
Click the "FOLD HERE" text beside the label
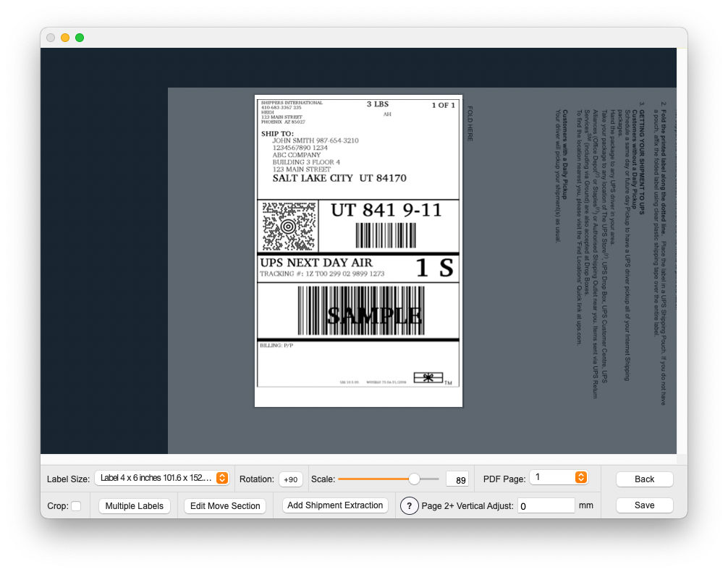point(470,124)
